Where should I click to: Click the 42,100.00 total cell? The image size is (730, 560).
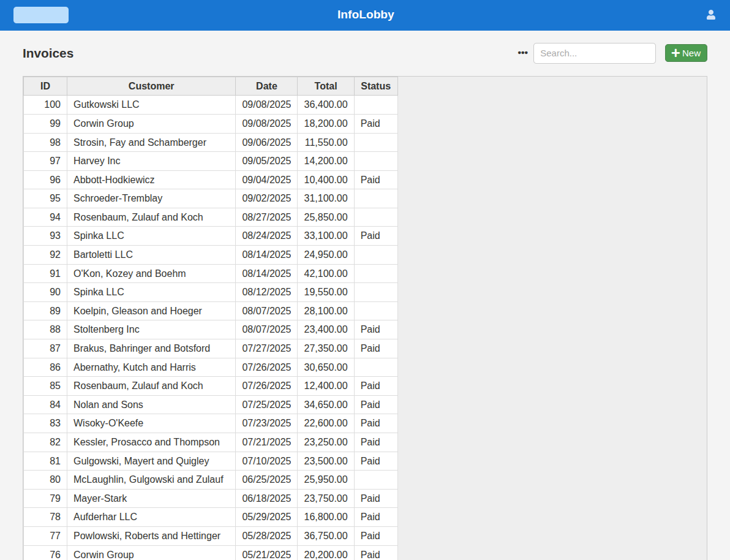point(326,274)
